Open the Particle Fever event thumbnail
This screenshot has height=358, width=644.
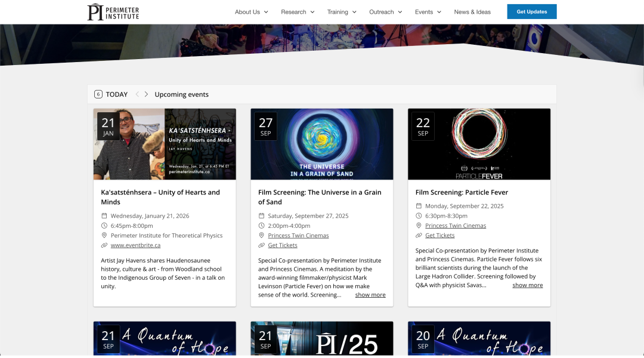[479, 144]
